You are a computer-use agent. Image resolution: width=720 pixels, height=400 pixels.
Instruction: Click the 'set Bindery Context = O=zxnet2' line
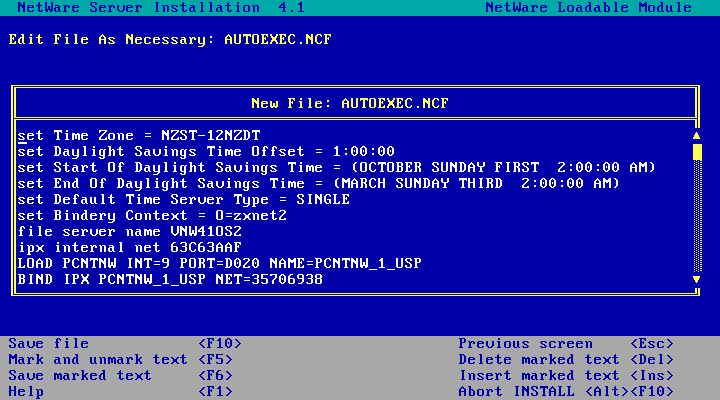152,215
